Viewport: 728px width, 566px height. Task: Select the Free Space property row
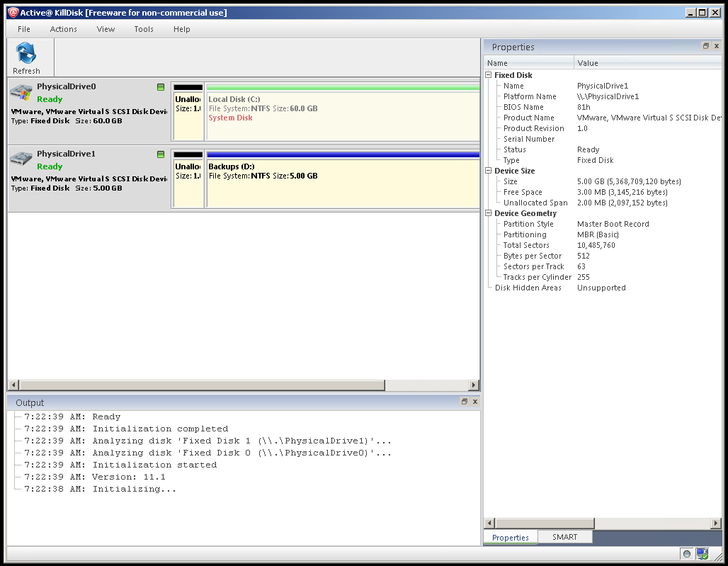pyautogui.click(x=603, y=192)
